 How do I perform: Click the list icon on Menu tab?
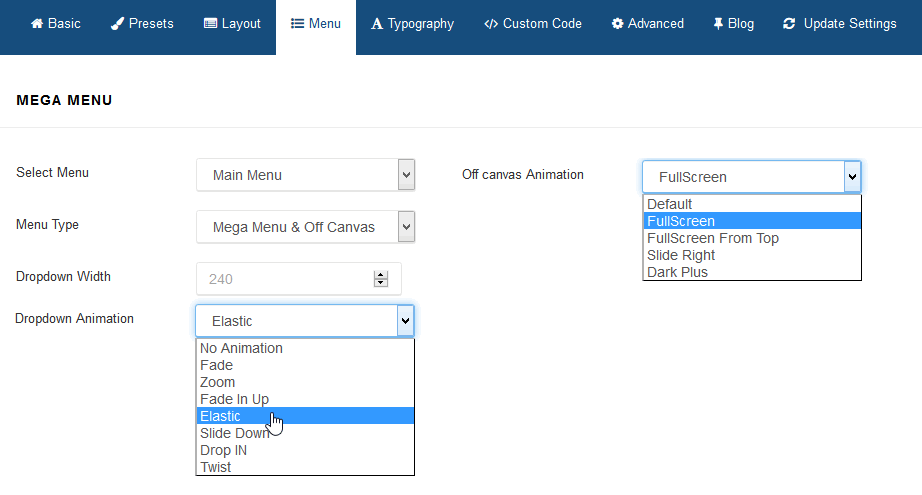click(x=297, y=24)
